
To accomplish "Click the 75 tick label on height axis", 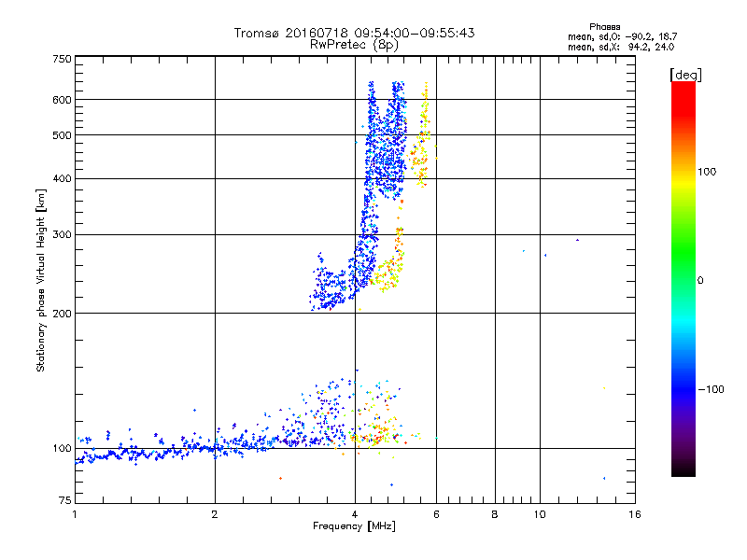I will coord(65,500).
